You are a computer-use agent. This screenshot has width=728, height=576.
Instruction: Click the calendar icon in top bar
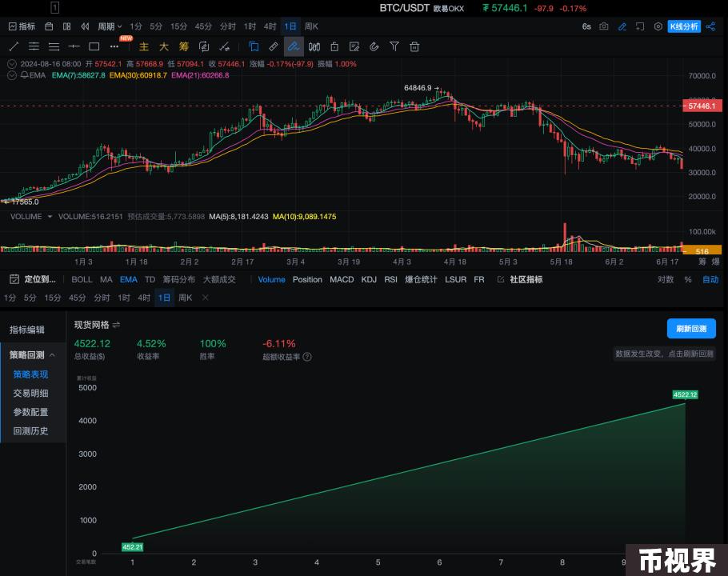pyautogui.click(x=49, y=26)
